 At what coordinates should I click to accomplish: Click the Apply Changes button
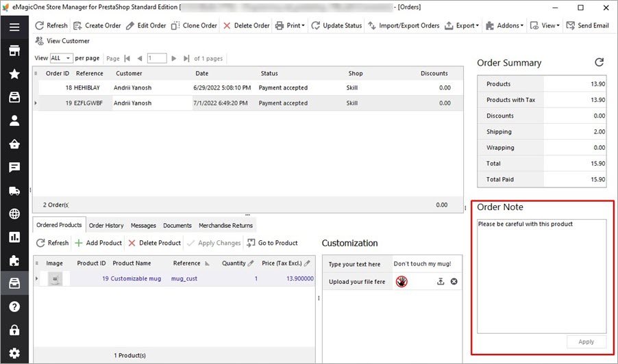[214, 243]
